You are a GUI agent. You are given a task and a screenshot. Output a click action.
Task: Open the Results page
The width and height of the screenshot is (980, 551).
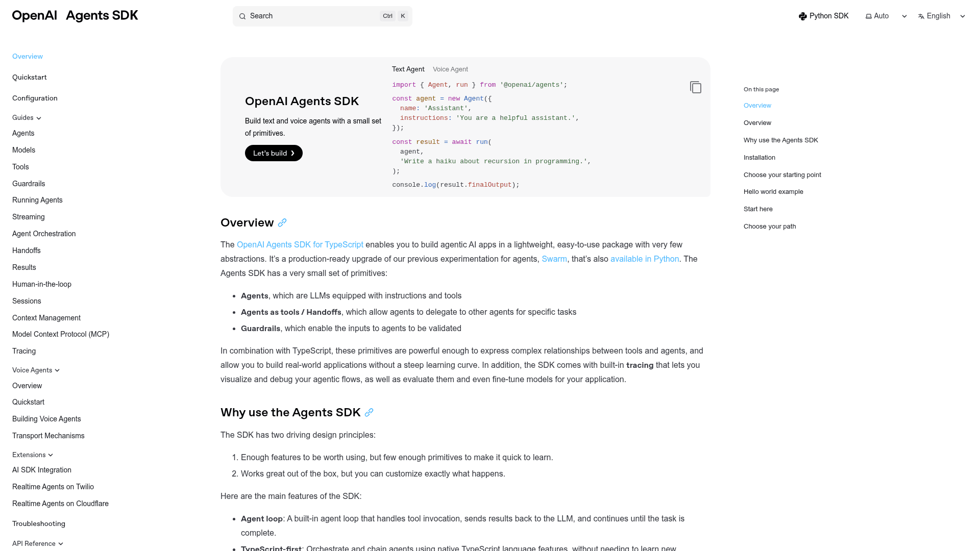point(24,268)
